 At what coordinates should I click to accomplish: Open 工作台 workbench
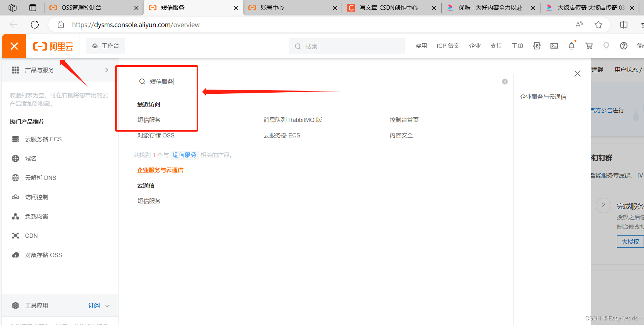105,46
